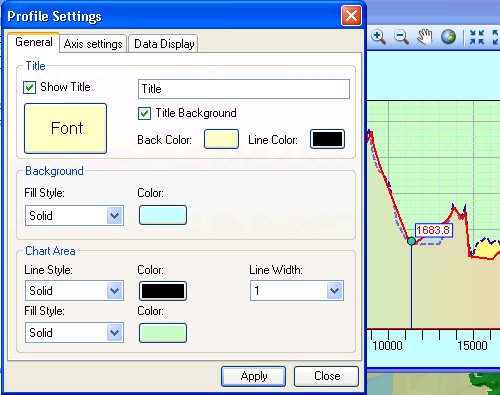This screenshot has height=395, width=500.
Task: Change the Background color swatch
Action: [163, 215]
